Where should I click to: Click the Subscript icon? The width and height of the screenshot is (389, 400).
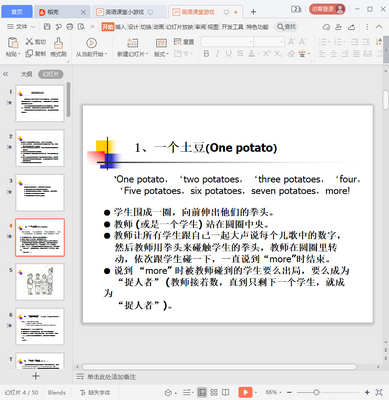(278, 53)
